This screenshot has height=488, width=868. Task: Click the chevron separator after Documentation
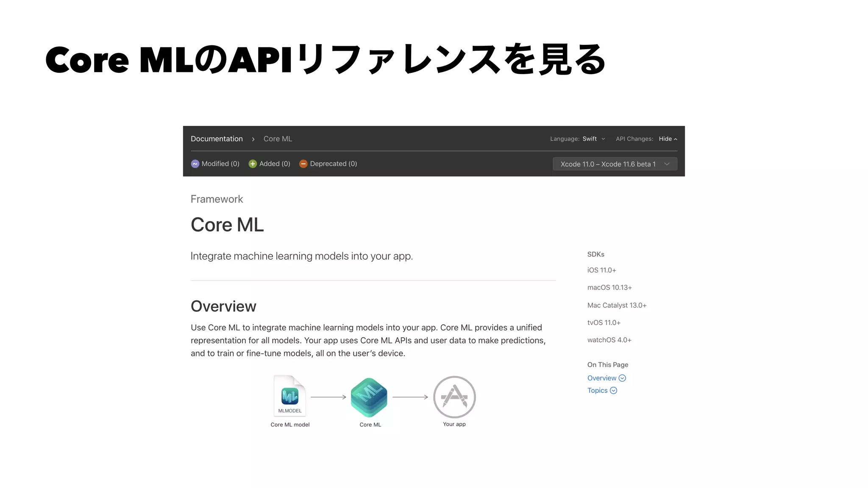pos(253,139)
